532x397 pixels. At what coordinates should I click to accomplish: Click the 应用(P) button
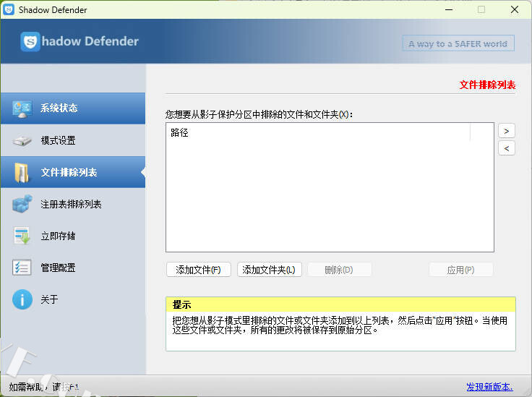point(460,270)
